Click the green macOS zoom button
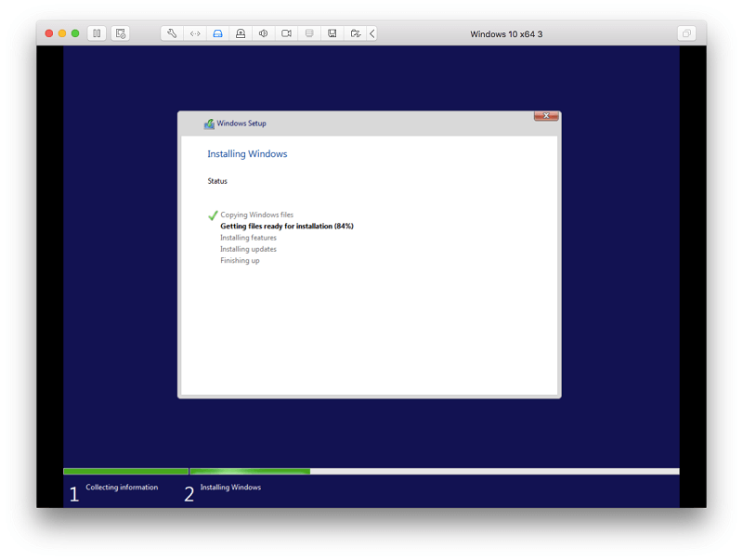This screenshot has height=560, width=743. coord(75,33)
